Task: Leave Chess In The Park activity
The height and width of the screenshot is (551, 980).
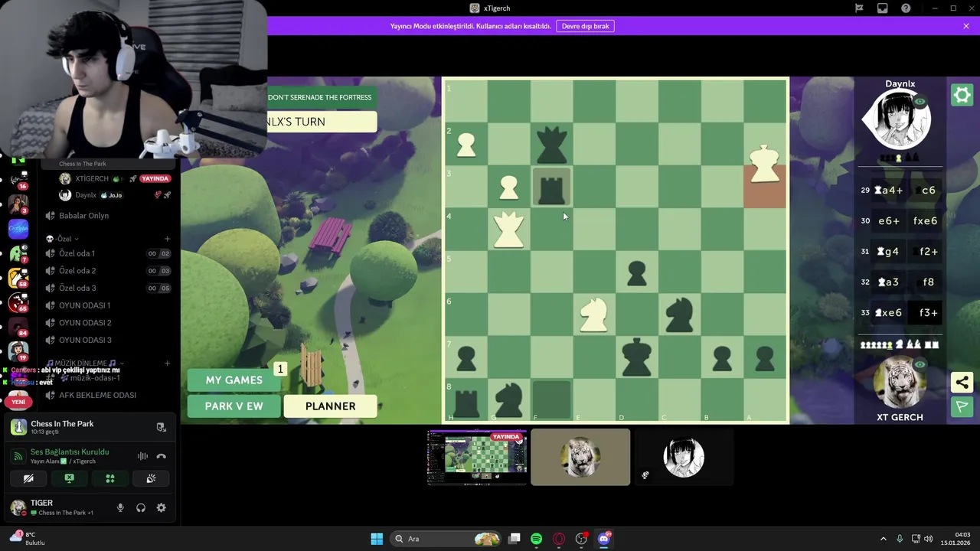Action: tap(162, 427)
